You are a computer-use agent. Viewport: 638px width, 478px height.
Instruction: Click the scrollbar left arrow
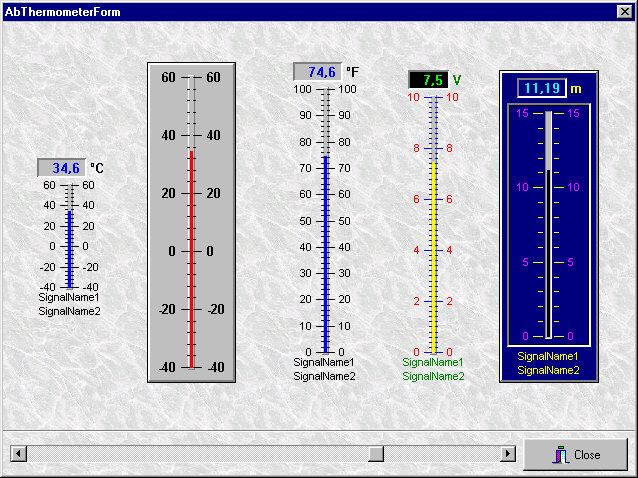[18, 453]
